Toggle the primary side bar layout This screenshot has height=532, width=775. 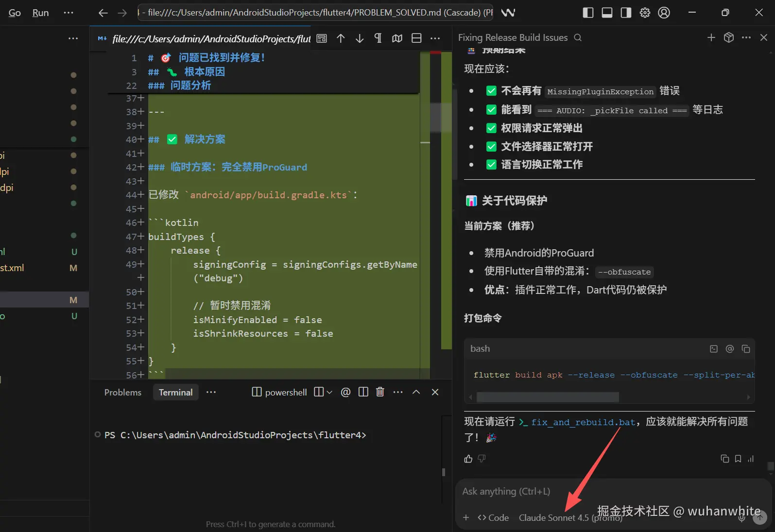point(588,13)
